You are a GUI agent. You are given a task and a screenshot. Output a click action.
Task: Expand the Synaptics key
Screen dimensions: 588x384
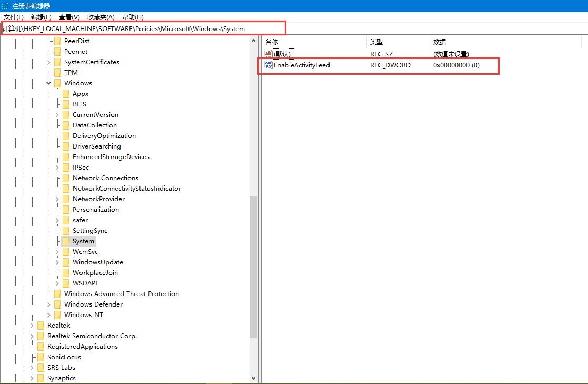[32, 378]
